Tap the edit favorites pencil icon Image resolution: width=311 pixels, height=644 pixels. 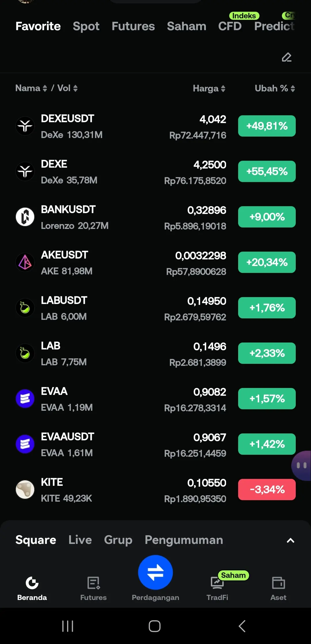[x=287, y=57]
